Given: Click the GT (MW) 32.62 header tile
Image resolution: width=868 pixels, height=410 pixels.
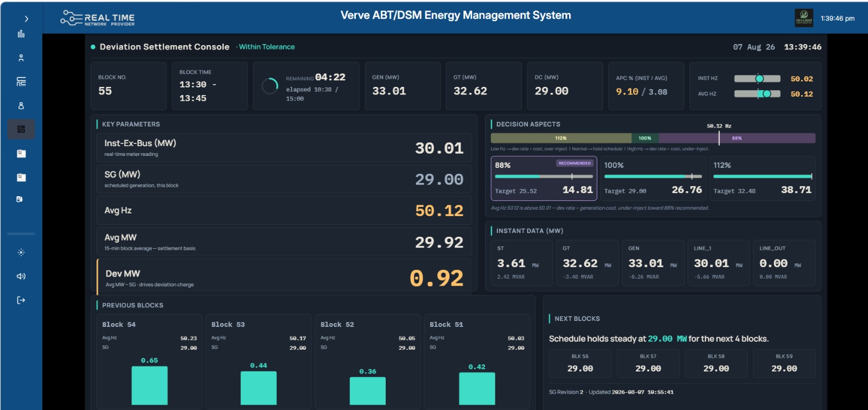Looking at the screenshot, I should pos(484,86).
